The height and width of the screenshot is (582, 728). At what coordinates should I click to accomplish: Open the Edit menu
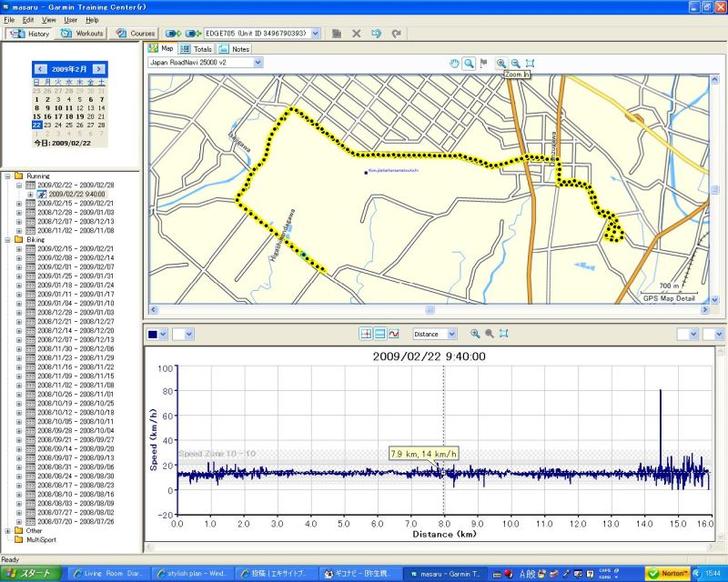pyautogui.click(x=28, y=20)
